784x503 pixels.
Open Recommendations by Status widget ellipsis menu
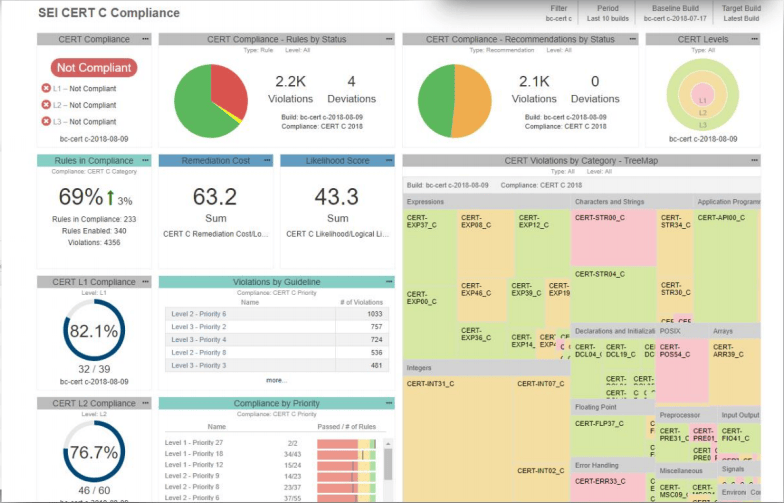(632, 39)
